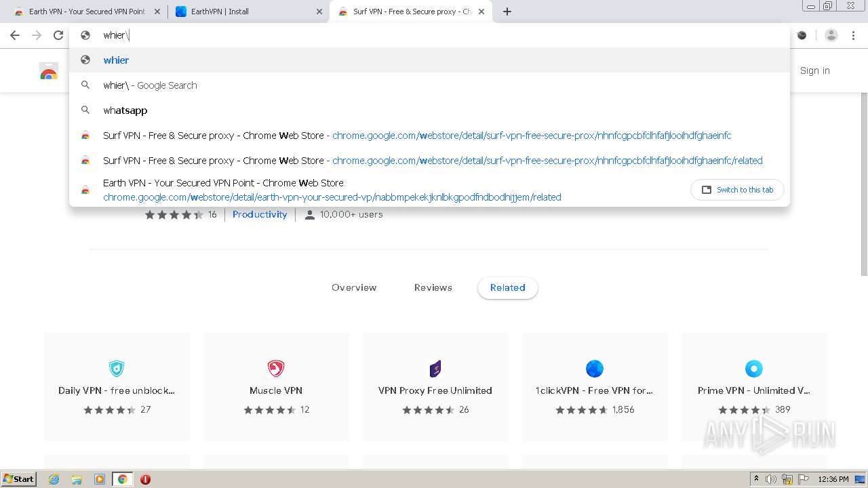This screenshot has height=488, width=868.
Task: Switch to Earth VPN - Your Secured VPN Point tab
Action: pyautogui.click(x=87, y=12)
